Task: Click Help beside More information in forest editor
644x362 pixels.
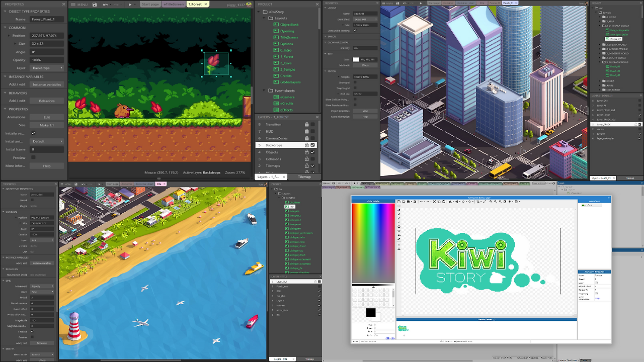Action: 47,166
